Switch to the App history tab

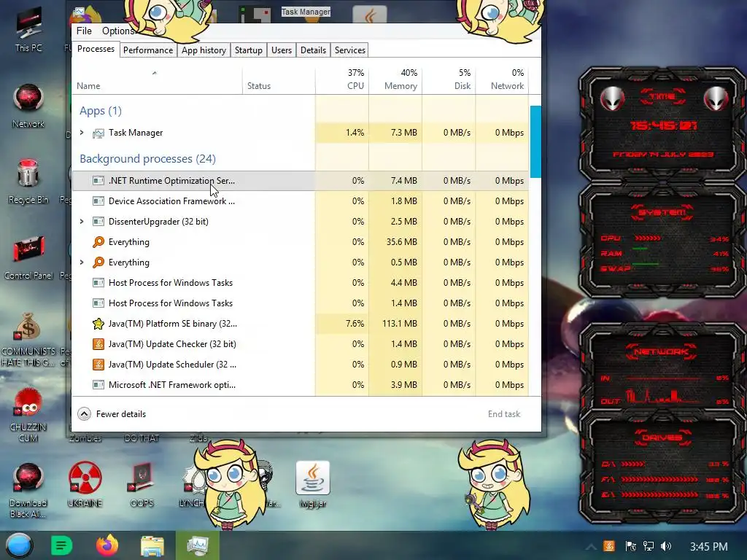pos(204,50)
